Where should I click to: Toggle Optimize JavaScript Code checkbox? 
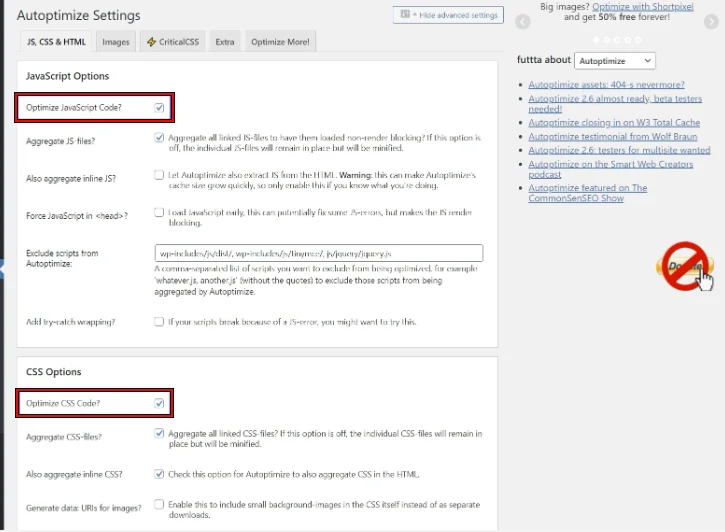pos(159,108)
